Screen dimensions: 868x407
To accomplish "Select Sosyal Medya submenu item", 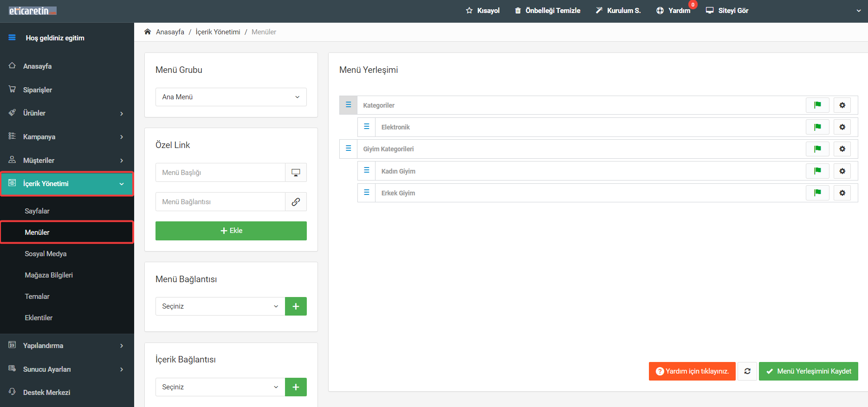I will pos(67,254).
